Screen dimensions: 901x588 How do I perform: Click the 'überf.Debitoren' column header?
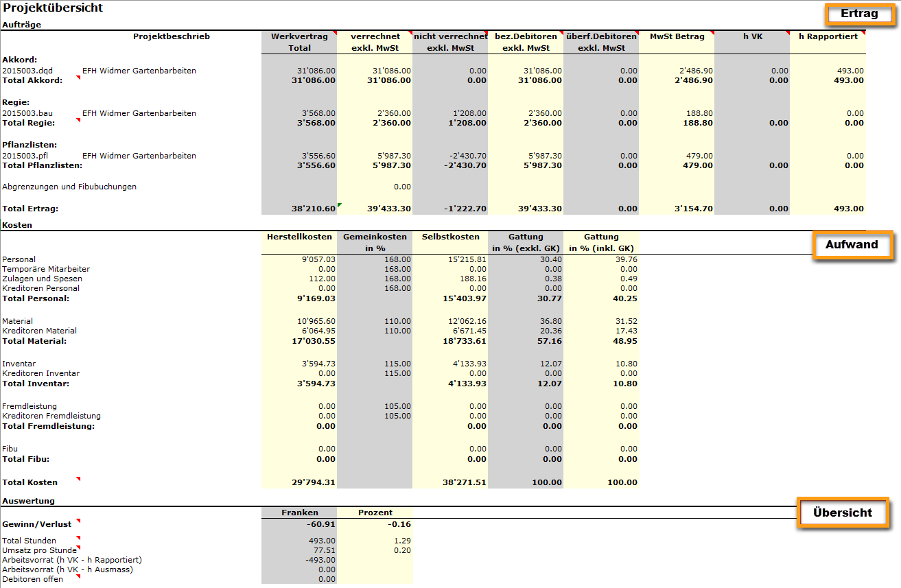pyautogui.click(x=601, y=36)
